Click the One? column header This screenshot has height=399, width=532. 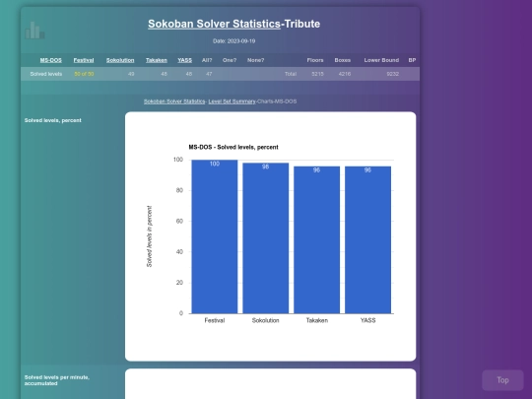coord(230,60)
